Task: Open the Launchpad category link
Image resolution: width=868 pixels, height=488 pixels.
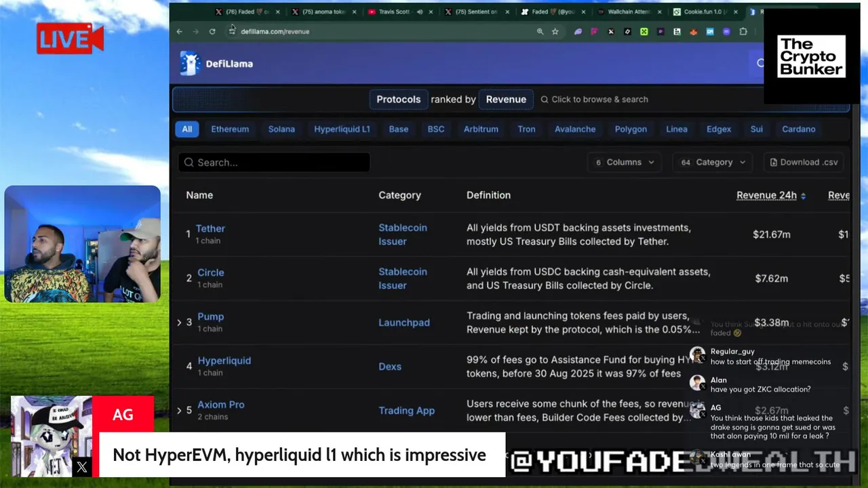Action: [404, 323]
